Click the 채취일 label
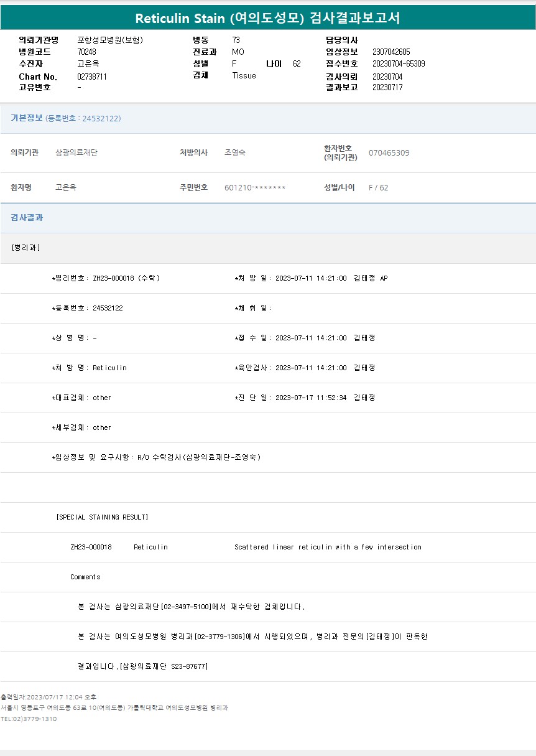The image size is (536, 756). click(x=253, y=308)
